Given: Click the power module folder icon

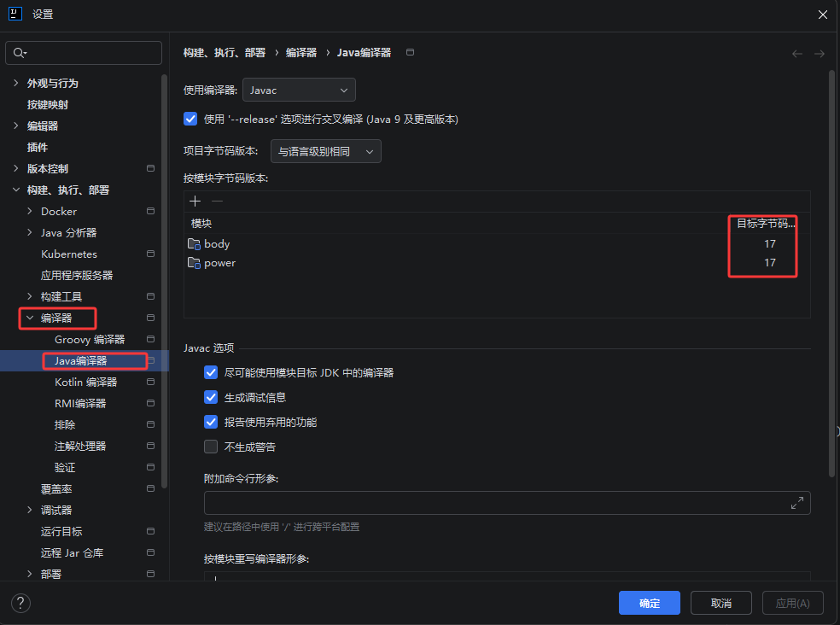Looking at the screenshot, I should pyautogui.click(x=194, y=263).
